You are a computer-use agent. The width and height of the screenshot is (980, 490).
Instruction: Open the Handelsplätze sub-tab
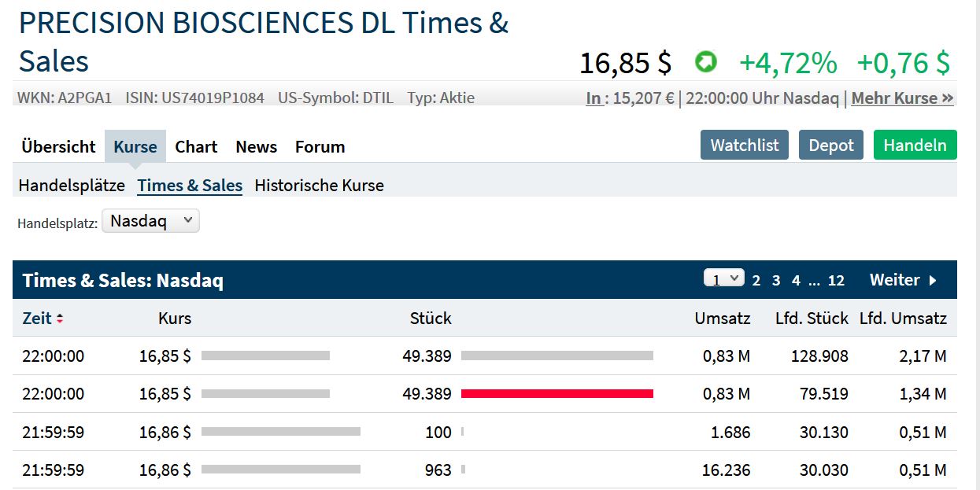[x=72, y=186]
